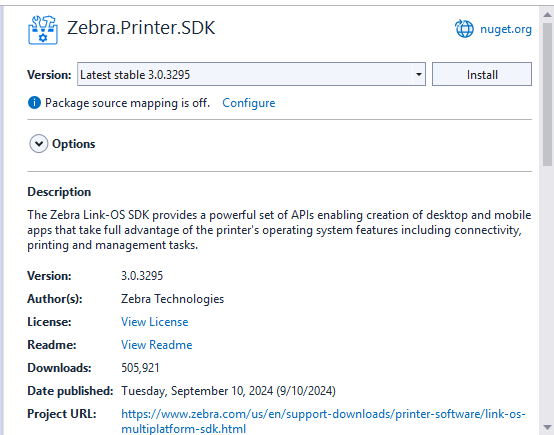Click the Install button
Viewport: 554px width, 435px height.
click(482, 74)
